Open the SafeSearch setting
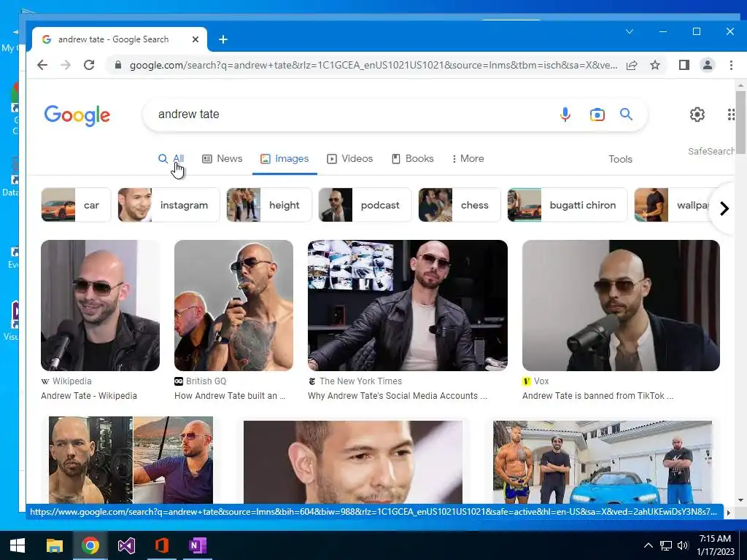747x560 pixels. (711, 152)
